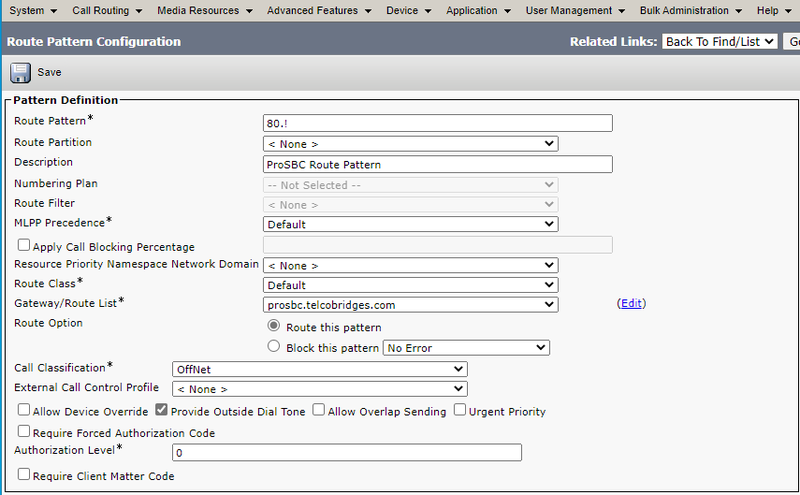The width and height of the screenshot is (800, 495).
Task: Open the MLPP Precedence dropdown
Action: pos(410,224)
